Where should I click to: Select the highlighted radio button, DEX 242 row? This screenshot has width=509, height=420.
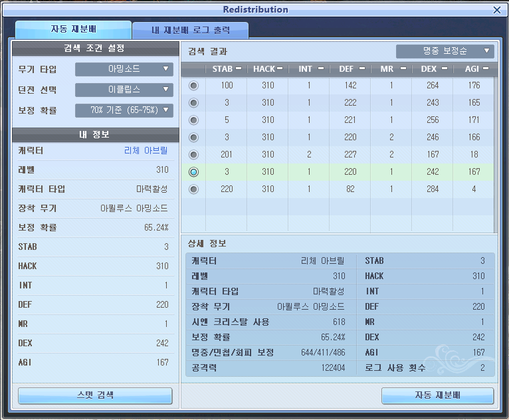click(x=193, y=171)
